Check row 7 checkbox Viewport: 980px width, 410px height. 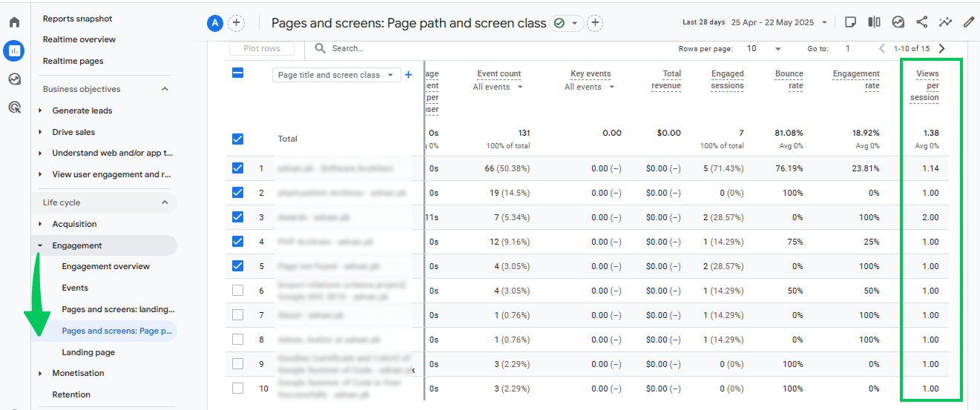(x=237, y=315)
